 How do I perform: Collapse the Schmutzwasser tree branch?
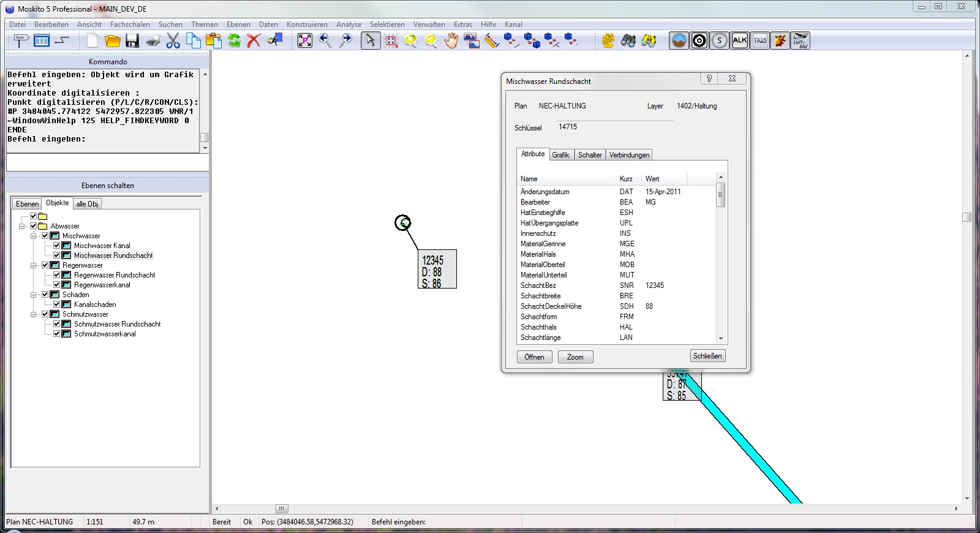34,314
